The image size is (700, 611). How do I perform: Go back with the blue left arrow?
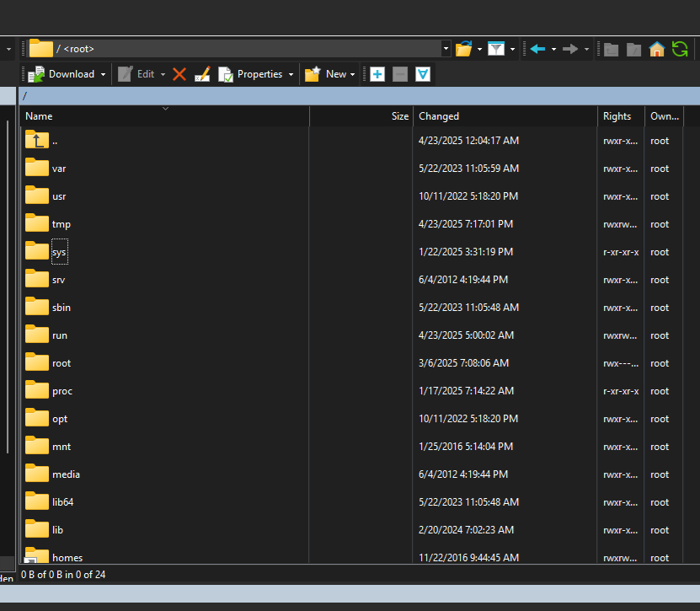[537, 49]
